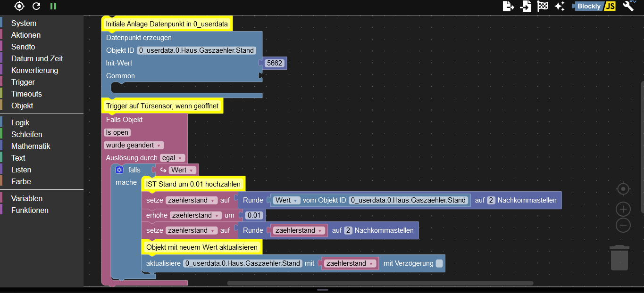Screen dimensions: 644x293
Task: Open the Aktionen toolbox category
Action: pos(25,35)
